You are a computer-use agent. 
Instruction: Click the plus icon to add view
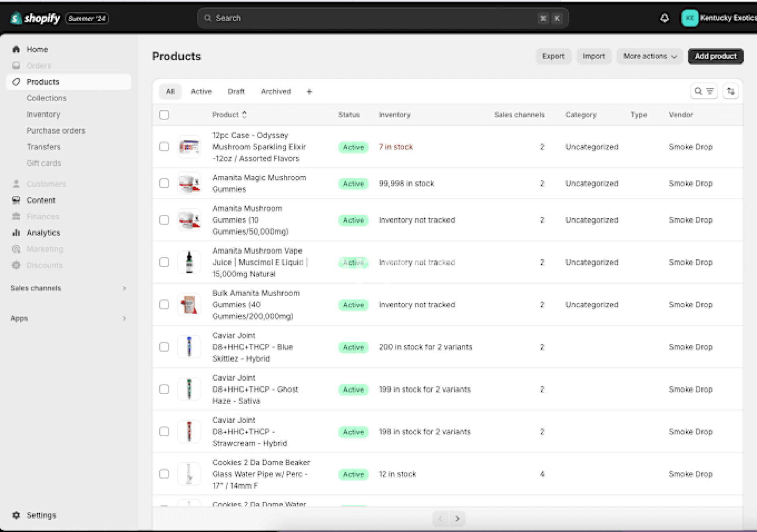click(309, 92)
